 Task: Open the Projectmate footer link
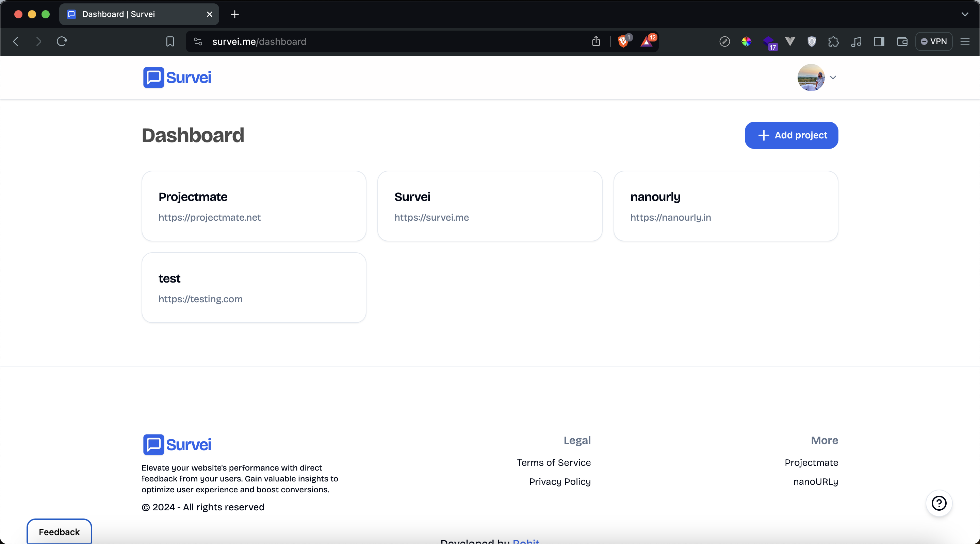[x=811, y=463]
